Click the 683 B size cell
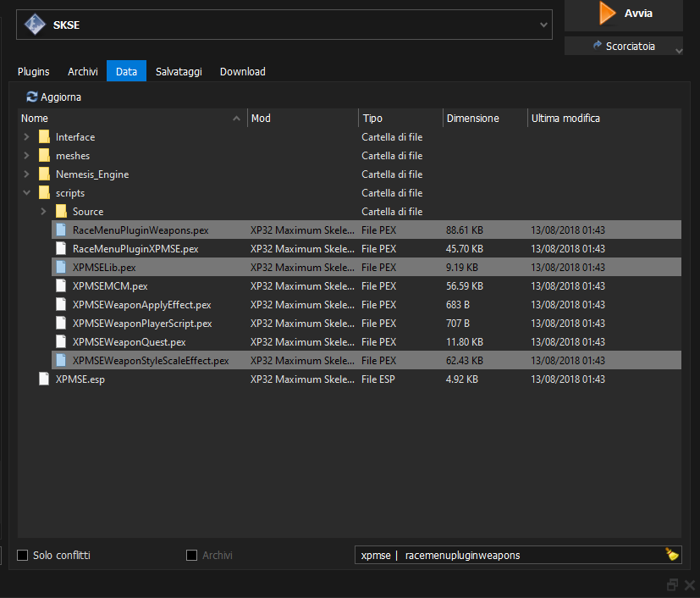Screen dimensions: 700x598 click(x=458, y=305)
